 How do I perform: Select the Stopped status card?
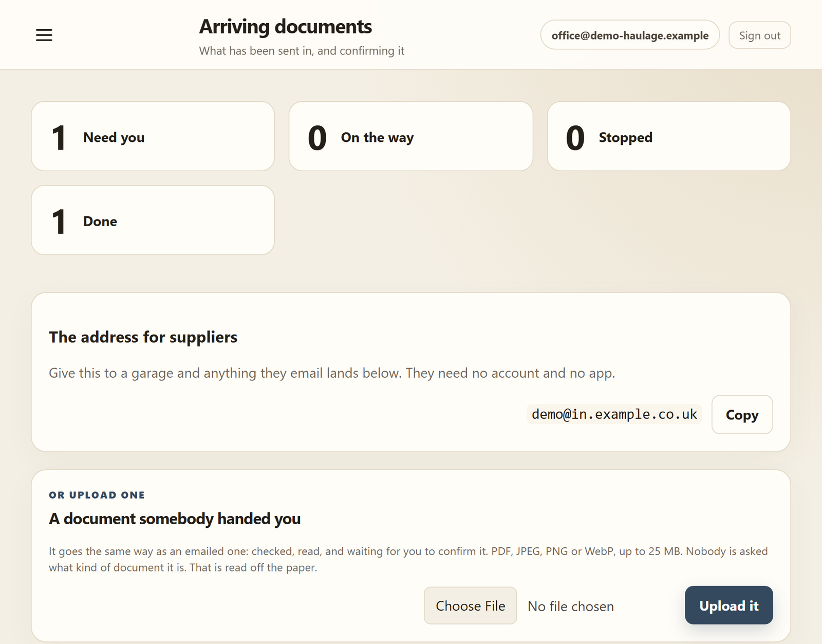[x=669, y=136]
